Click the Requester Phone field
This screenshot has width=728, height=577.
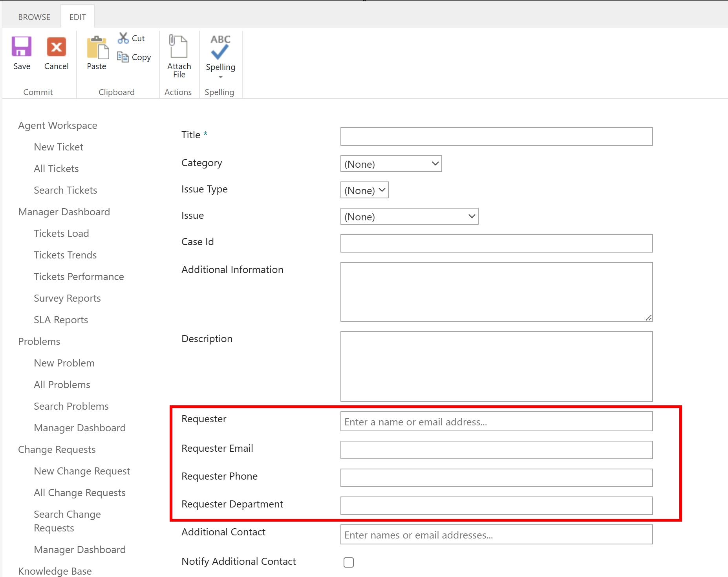coord(496,478)
